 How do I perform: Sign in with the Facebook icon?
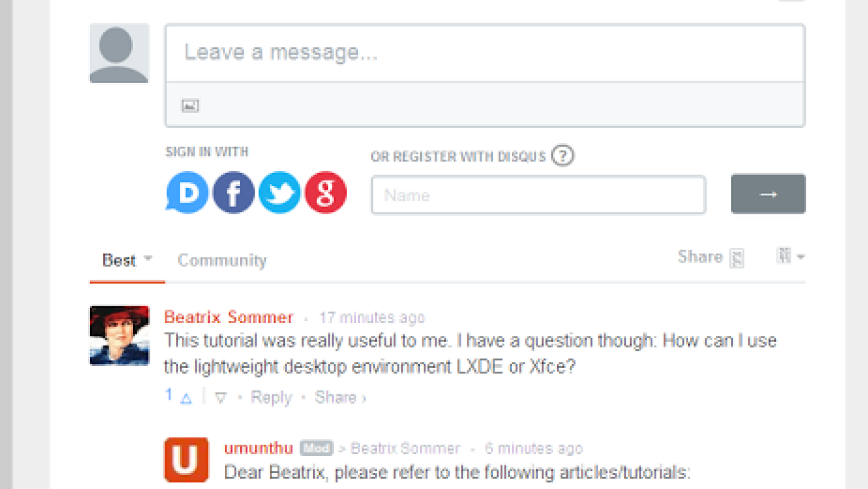coord(233,192)
